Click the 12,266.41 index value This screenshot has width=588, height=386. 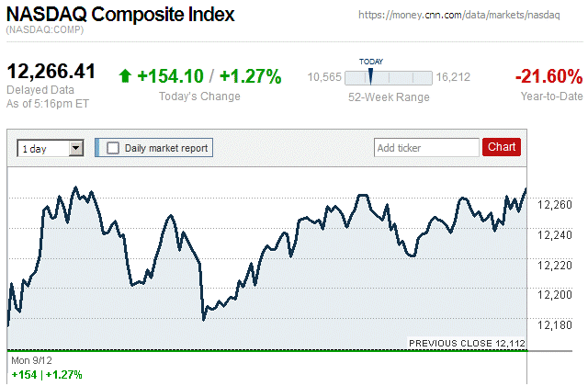(51, 72)
